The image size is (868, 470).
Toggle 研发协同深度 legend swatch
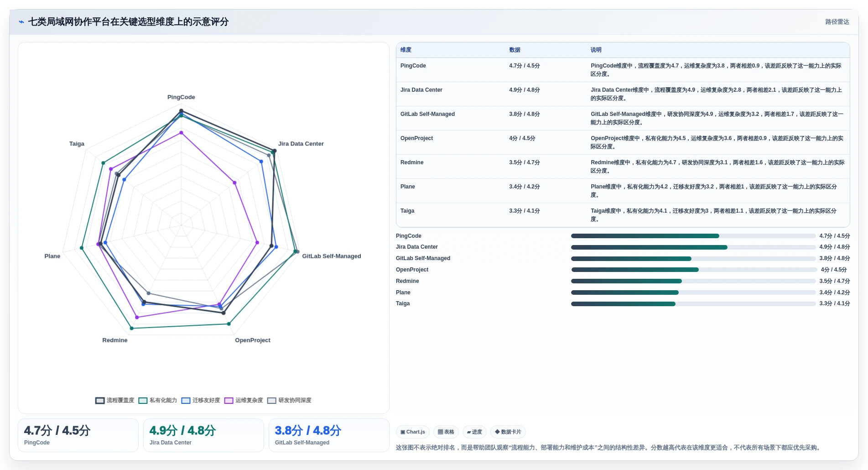[x=272, y=400]
